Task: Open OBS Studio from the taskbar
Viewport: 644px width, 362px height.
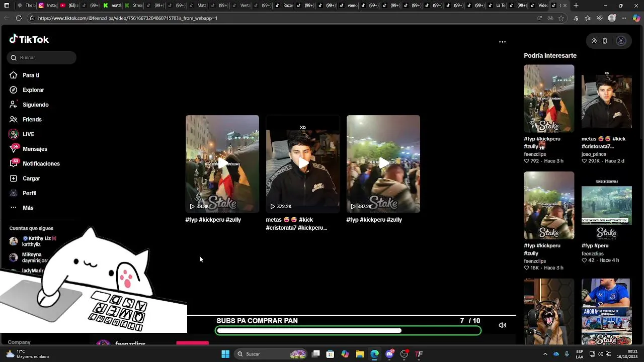Action: 404,354
